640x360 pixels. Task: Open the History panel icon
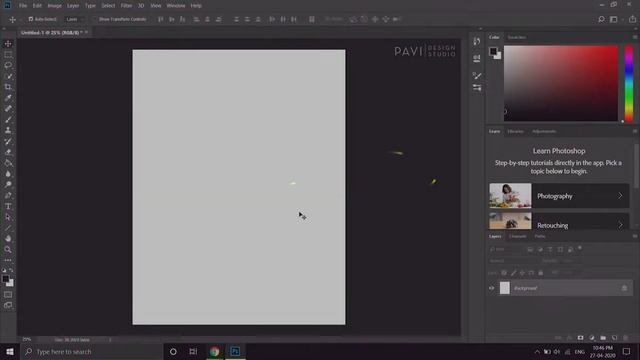point(477,41)
